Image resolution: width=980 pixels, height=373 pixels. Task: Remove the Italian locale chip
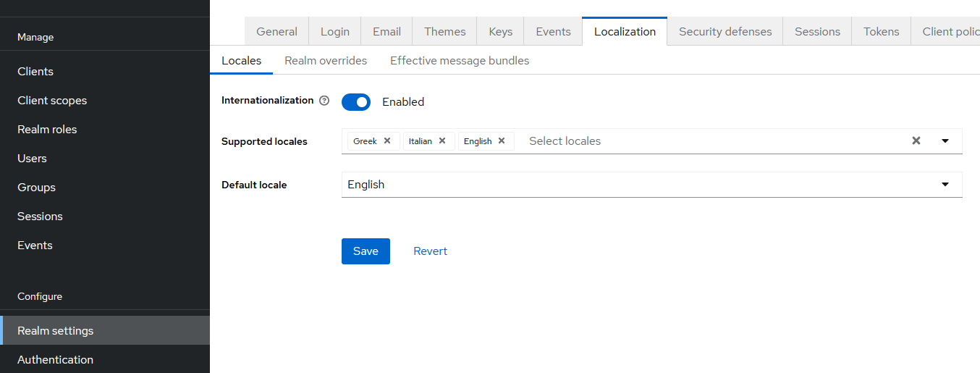click(x=442, y=141)
